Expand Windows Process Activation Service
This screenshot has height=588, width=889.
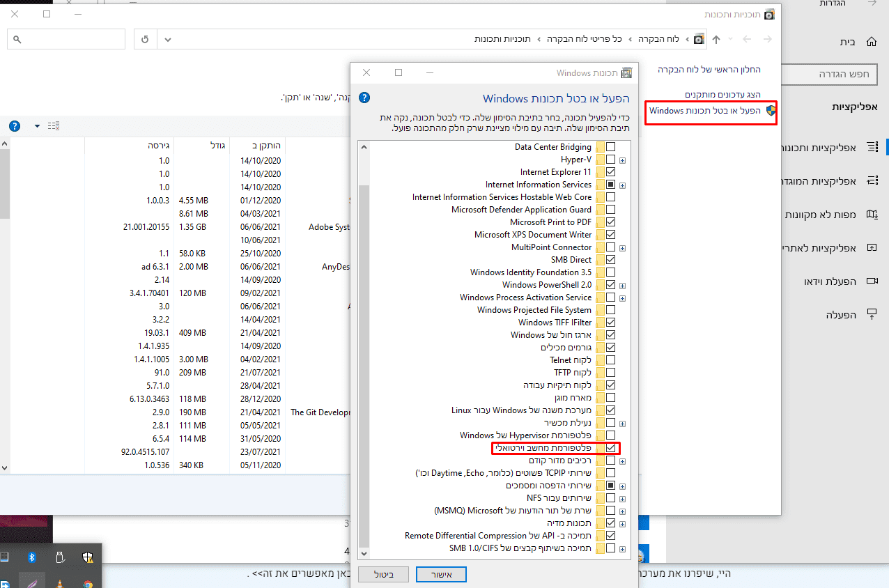tap(622, 298)
